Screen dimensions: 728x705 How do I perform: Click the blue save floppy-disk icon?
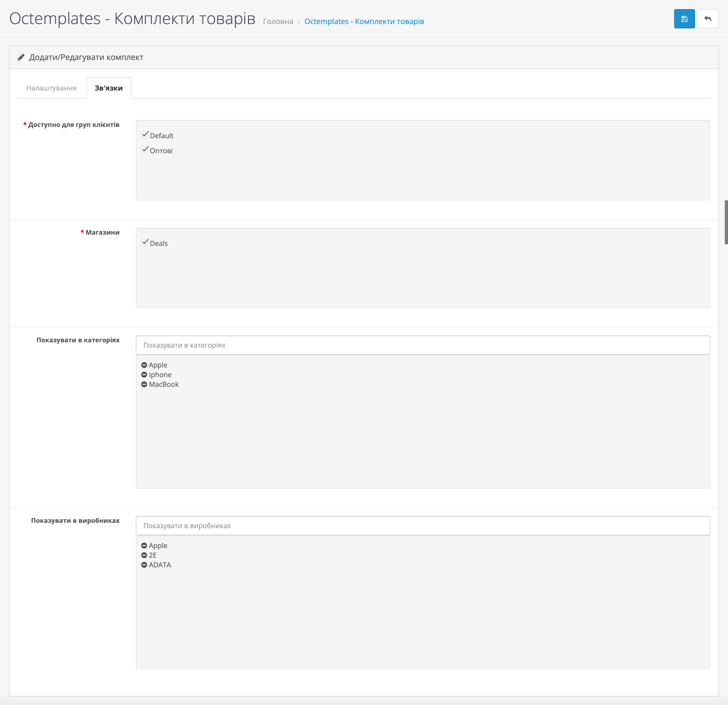684,19
